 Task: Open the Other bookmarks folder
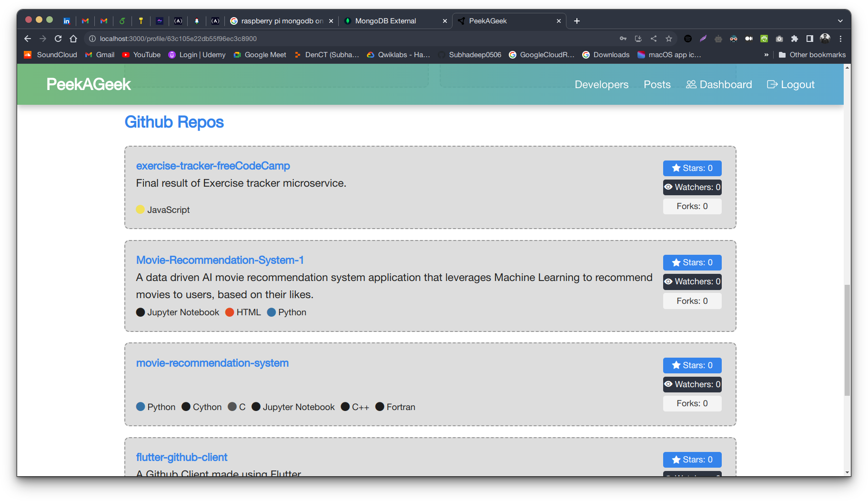(x=812, y=55)
